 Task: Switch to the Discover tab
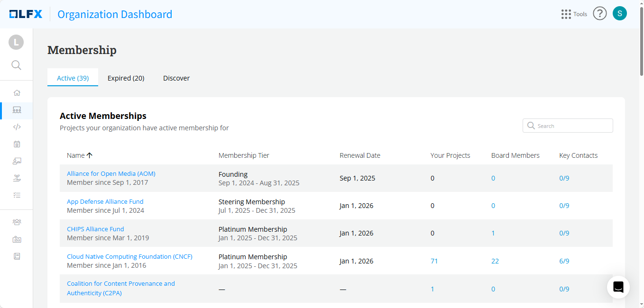point(176,78)
